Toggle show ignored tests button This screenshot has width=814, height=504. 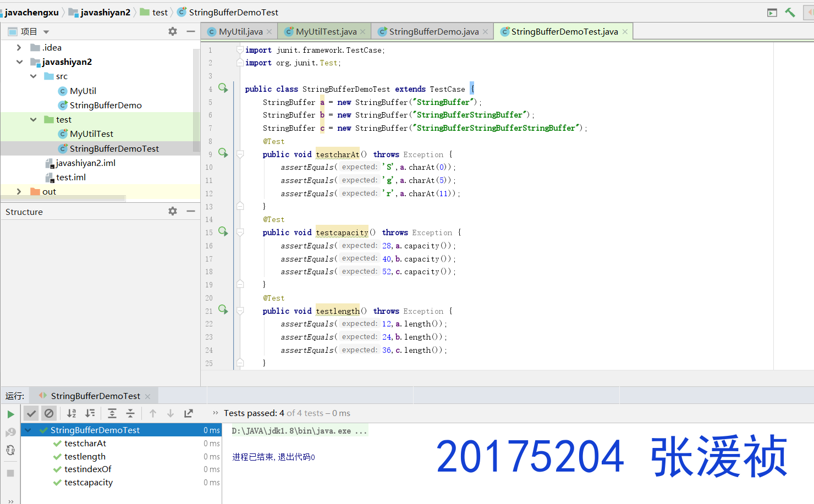click(49, 413)
